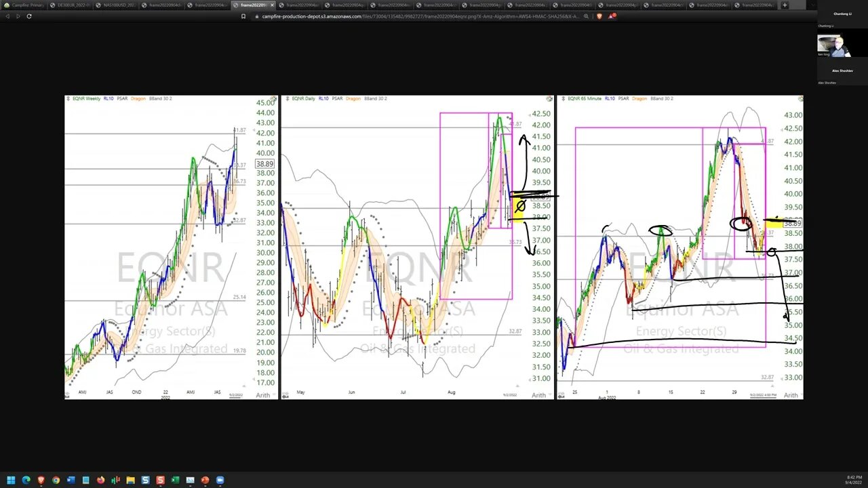
Task: Open the green candlestick chart app in taskbar
Action: 115,480
